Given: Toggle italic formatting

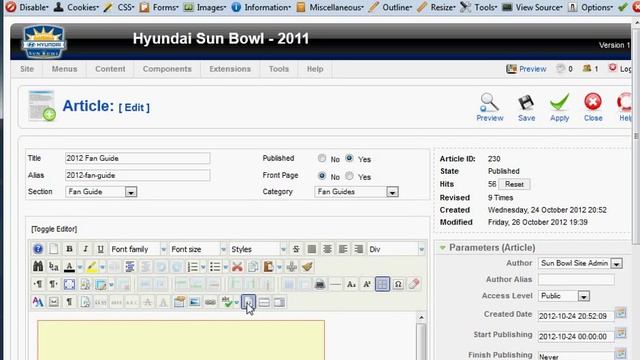Looking at the screenshot, I should click(x=85, y=249).
